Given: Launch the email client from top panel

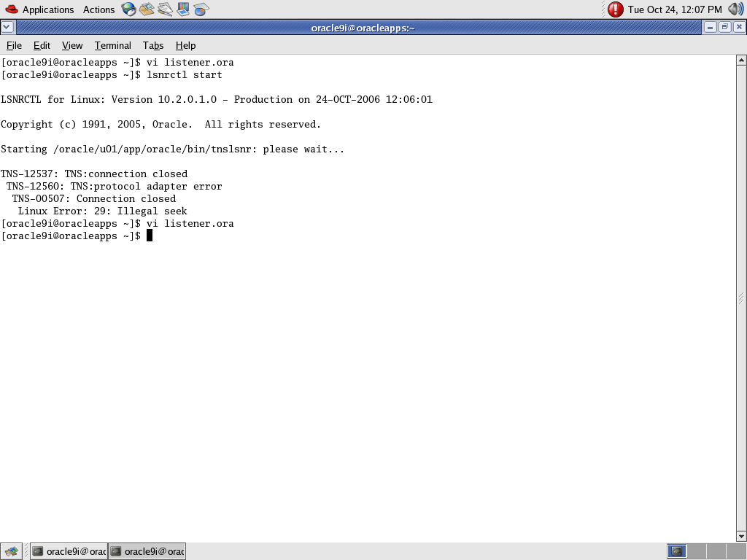Looking at the screenshot, I should (x=147, y=9).
